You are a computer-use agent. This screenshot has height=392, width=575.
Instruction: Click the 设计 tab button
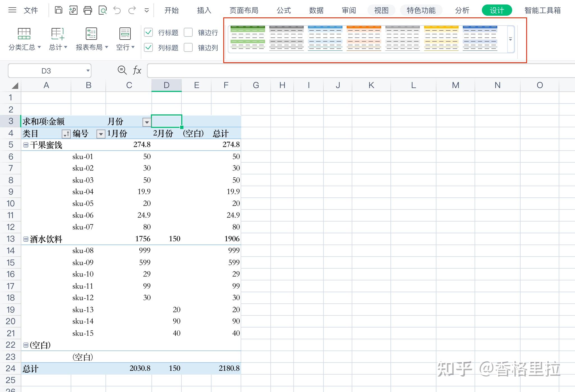tap(496, 10)
